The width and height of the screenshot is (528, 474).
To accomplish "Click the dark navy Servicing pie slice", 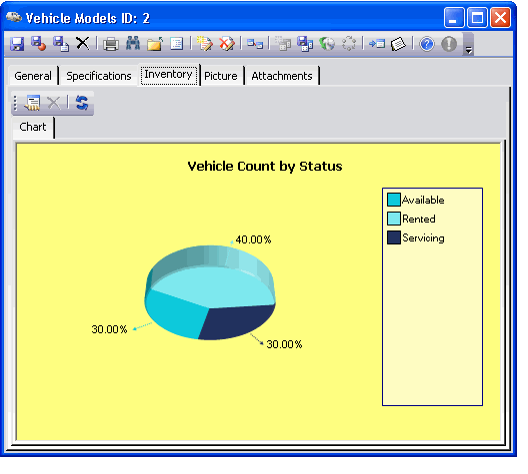I will click(236, 321).
